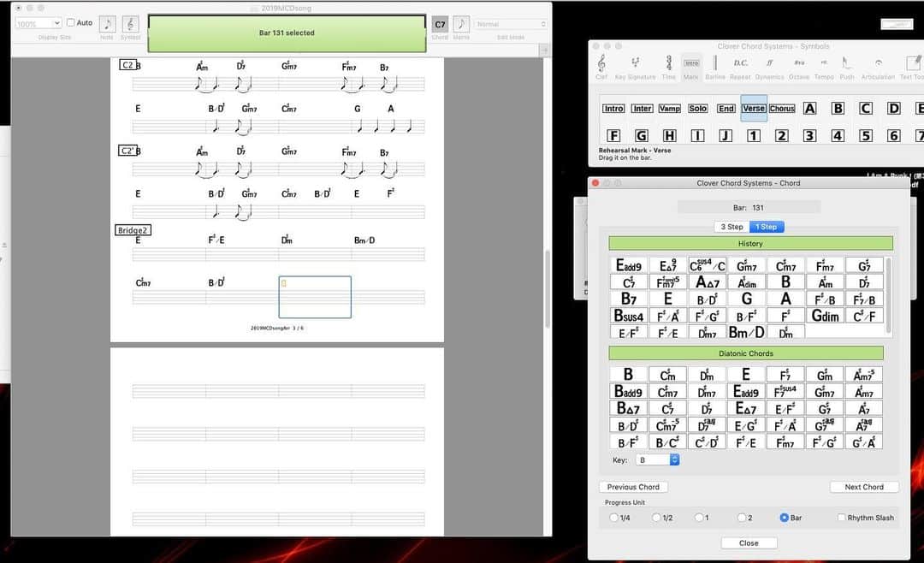The image size is (924, 563).
Task: Pick the letter H rehearsal mark
Action: [669, 135]
